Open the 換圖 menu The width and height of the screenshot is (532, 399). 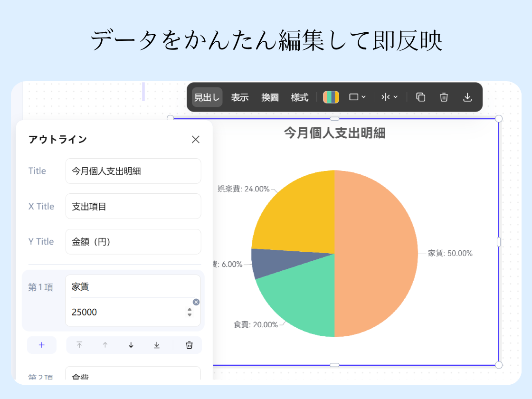pyautogui.click(x=269, y=97)
